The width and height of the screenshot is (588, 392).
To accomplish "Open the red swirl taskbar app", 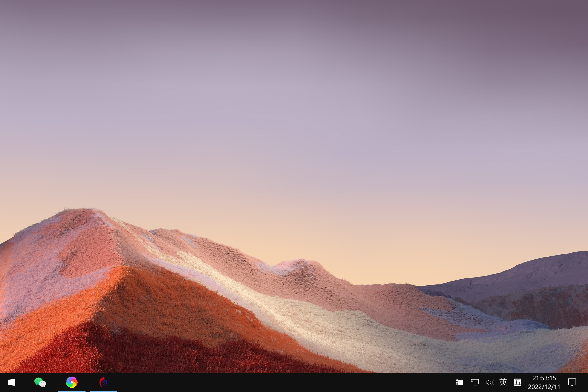I will [103, 382].
